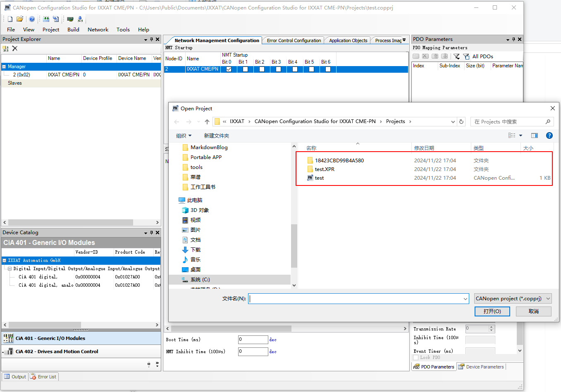Click the blue download-arrow network toolbar icon

pyautogui.click(x=80, y=19)
